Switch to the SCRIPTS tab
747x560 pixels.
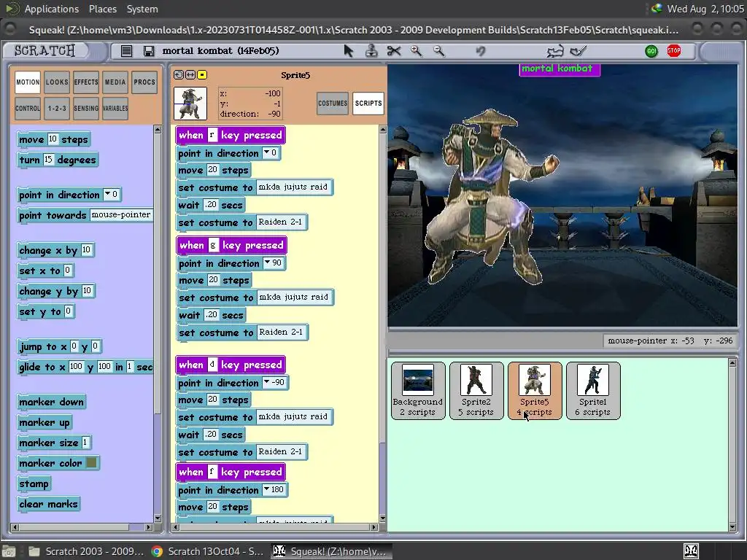368,103
